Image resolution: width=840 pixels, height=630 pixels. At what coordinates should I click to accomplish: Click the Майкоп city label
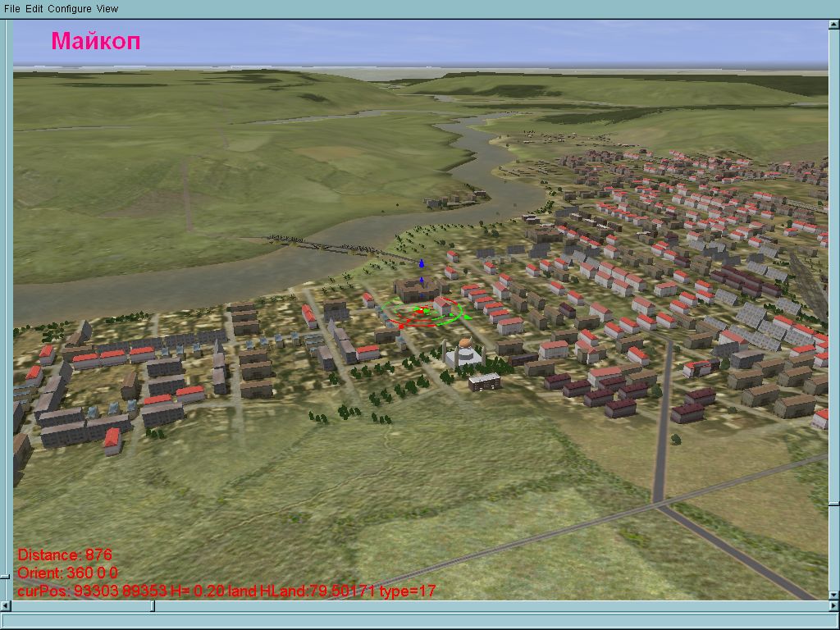click(x=96, y=41)
